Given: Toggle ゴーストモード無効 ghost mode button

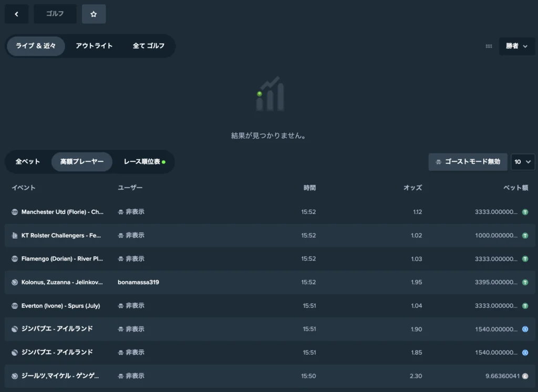Looking at the screenshot, I should coord(468,162).
